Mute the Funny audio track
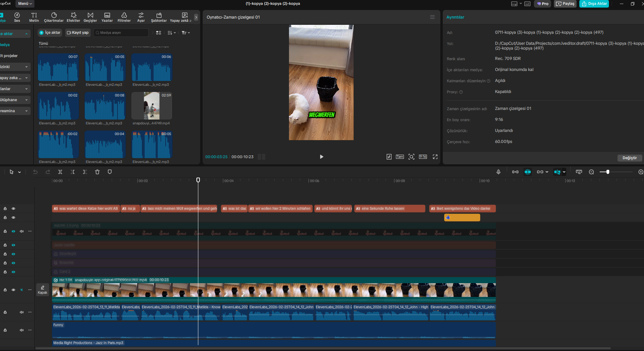The height and width of the screenshot is (351, 644). click(22, 330)
